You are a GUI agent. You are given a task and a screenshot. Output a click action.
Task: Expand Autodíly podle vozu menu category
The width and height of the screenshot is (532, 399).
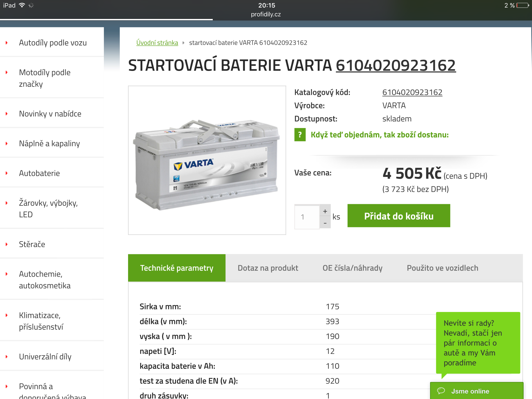pyautogui.click(x=53, y=43)
